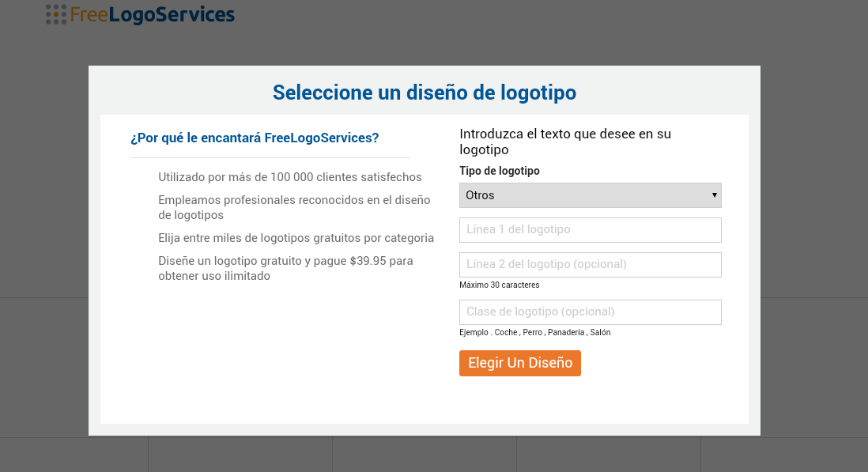Viewport: 868px width, 472px height.
Task: Click the FreeLogoServices dotted grid logo icon
Action: tap(56, 14)
